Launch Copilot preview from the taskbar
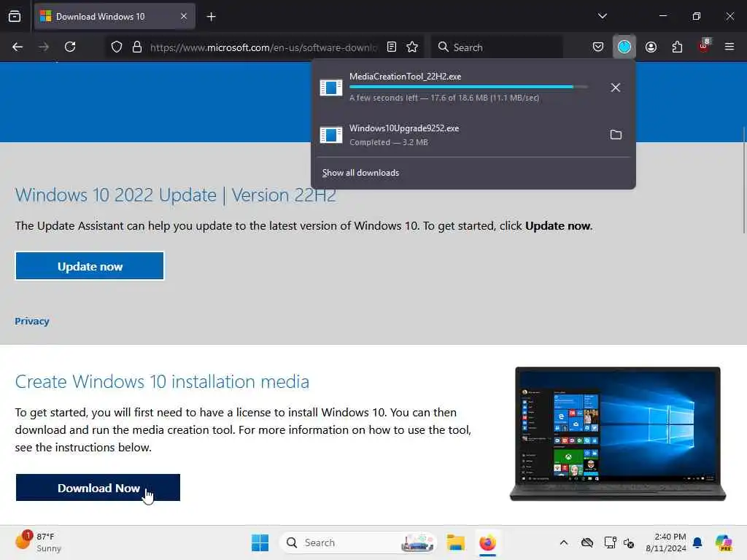Screen dimensions: 747x560 click(x=724, y=542)
